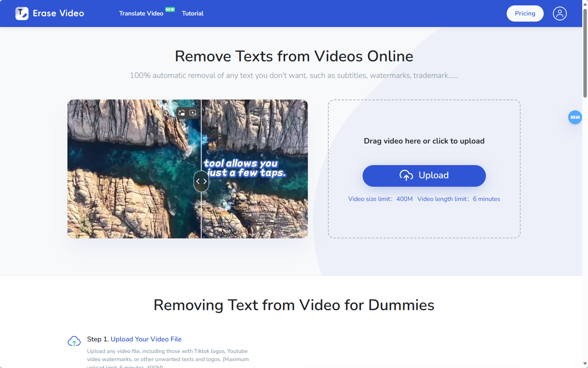588x368 pixels.
Task: Click the cloud upload icon beside Step 1
Action: pos(74,341)
